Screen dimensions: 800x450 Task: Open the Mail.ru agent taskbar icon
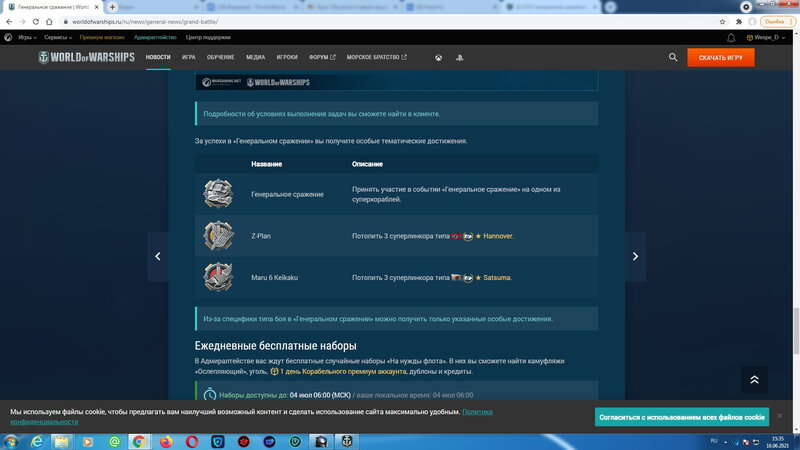coord(114,442)
